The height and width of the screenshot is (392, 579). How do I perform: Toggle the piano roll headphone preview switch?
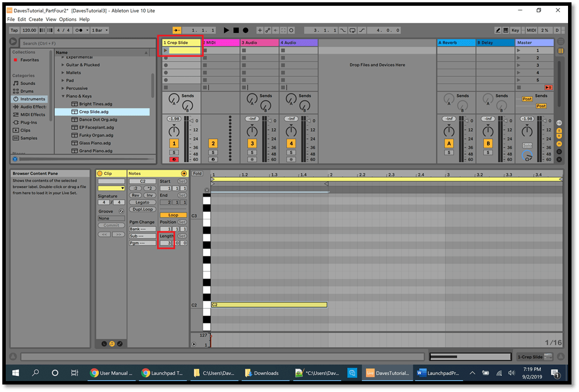(x=207, y=191)
